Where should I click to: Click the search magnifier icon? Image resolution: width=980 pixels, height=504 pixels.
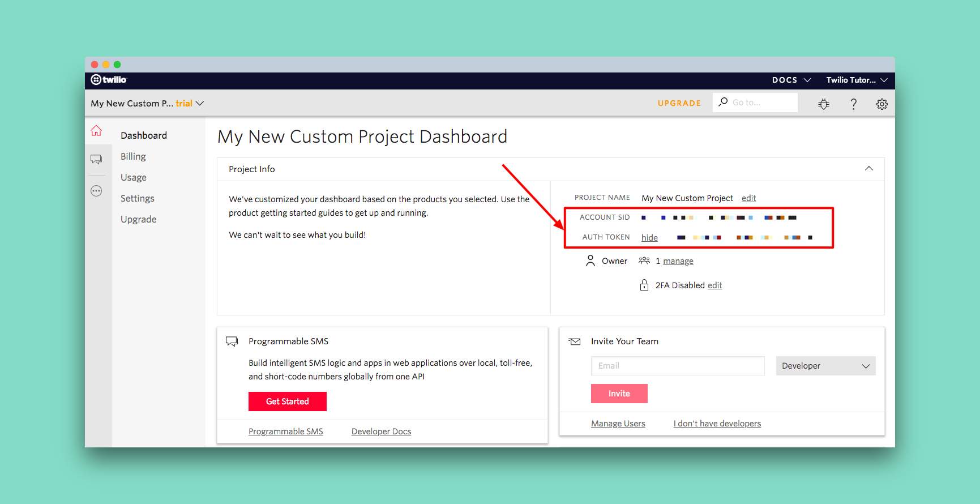(x=723, y=102)
